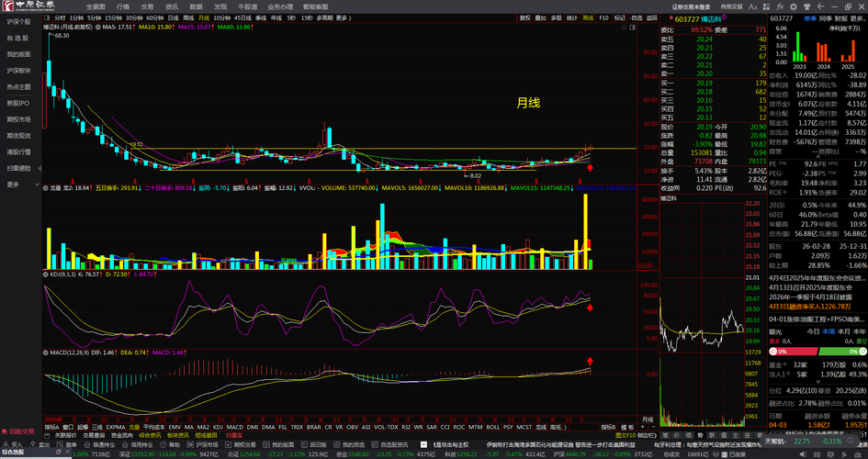This screenshot has width=868, height=459.
Task: Open the gear icon beside 前复权 label
Action: pyautogui.click(x=97, y=27)
